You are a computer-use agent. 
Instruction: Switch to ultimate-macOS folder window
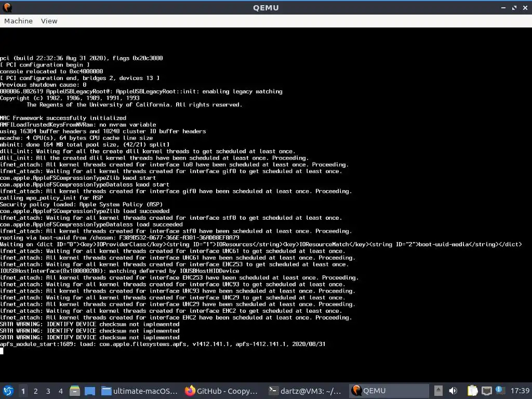(139, 391)
